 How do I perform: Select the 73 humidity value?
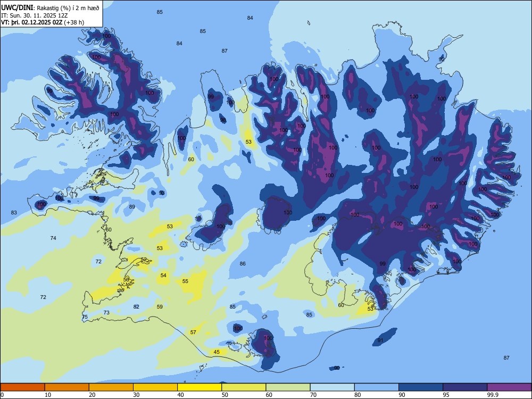pyautogui.click(x=106, y=312)
